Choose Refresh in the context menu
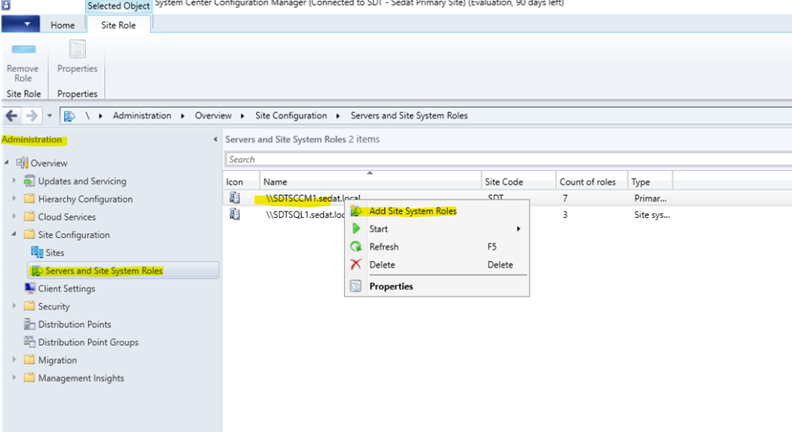Screen dimensions: 792x432 pos(436,247)
